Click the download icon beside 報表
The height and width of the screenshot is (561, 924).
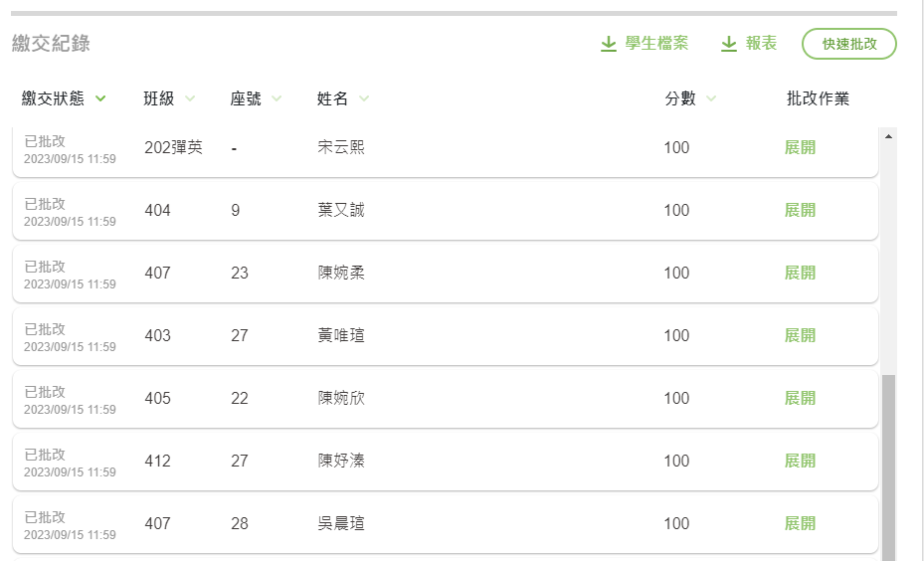point(729,44)
